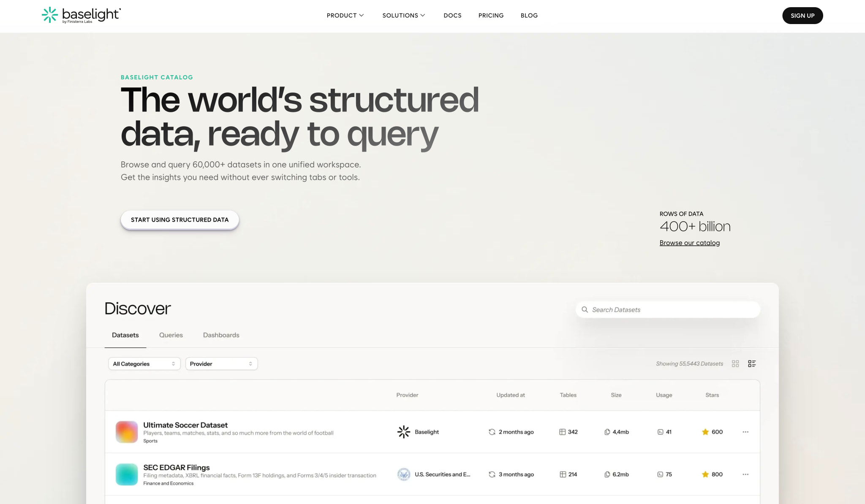Switch to grid view icon
Image resolution: width=865 pixels, height=504 pixels.
[735, 364]
